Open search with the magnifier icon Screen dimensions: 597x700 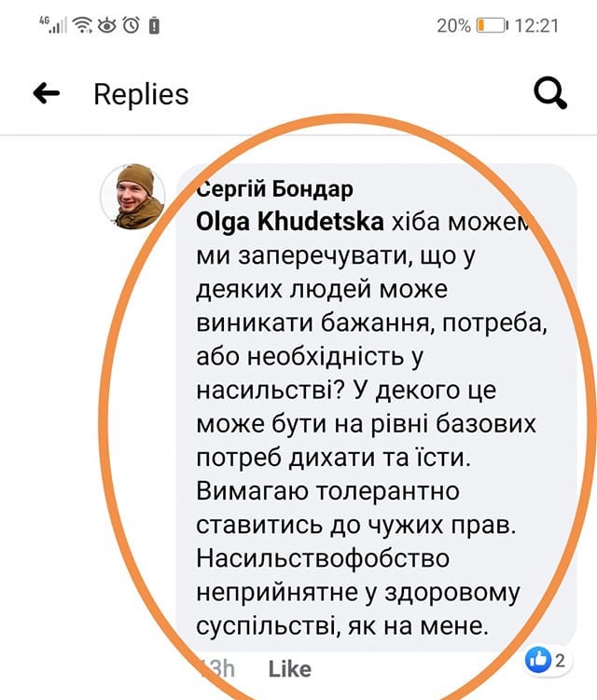[550, 92]
